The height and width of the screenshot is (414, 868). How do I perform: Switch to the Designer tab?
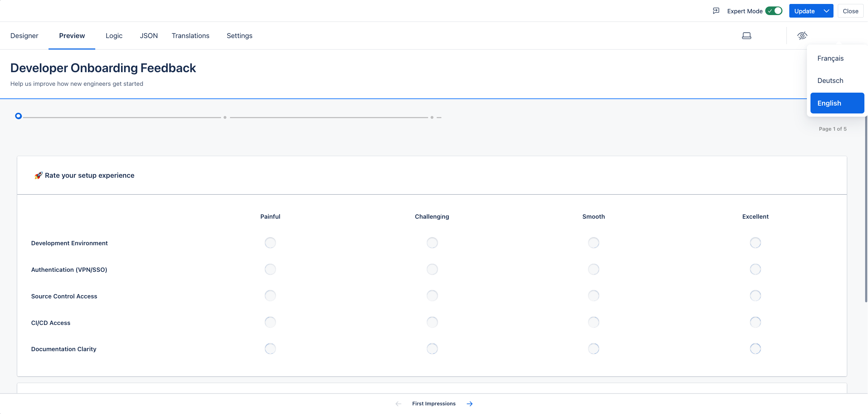coord(24,36)
